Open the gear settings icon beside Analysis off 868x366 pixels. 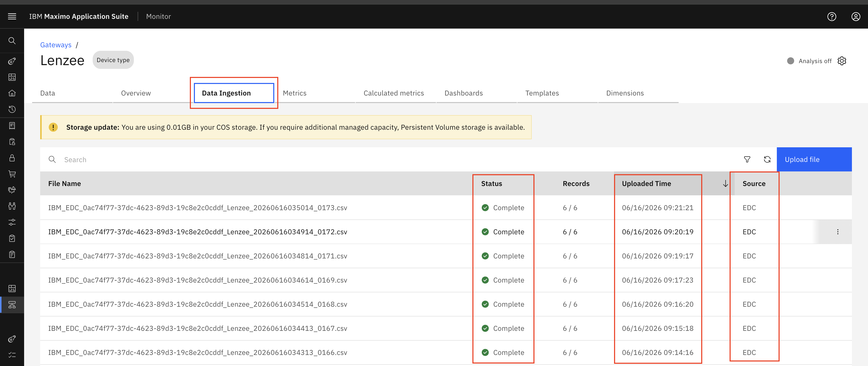(x=842, y=61)
